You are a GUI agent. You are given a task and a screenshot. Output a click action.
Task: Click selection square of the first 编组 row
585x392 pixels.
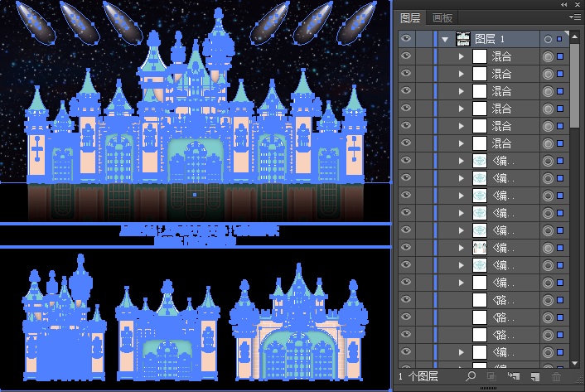(x=560, y=161)
